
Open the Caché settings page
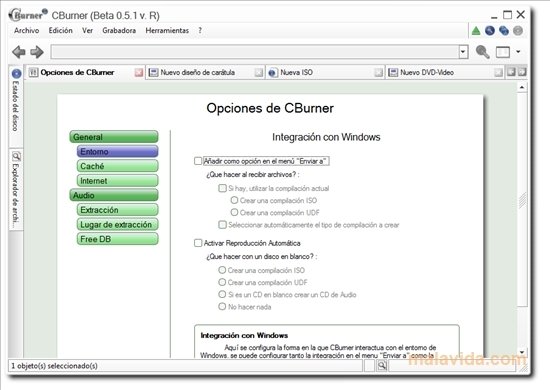point(118,166)
